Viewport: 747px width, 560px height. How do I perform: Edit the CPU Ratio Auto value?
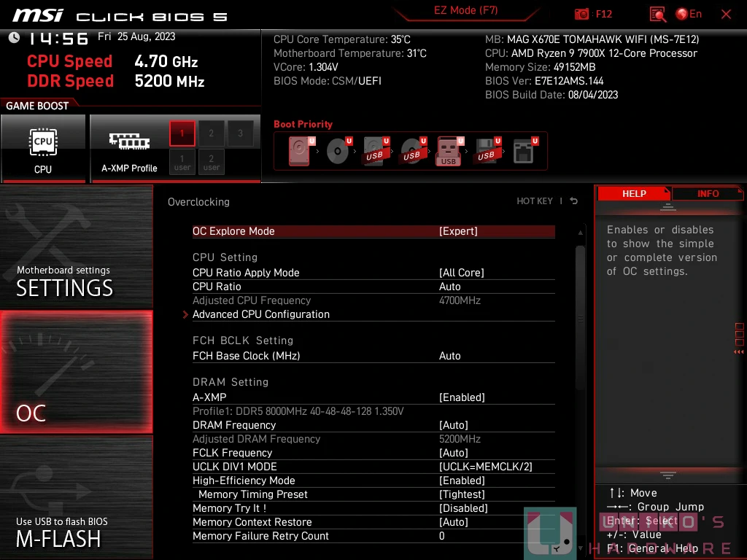[x=373, y=286]
